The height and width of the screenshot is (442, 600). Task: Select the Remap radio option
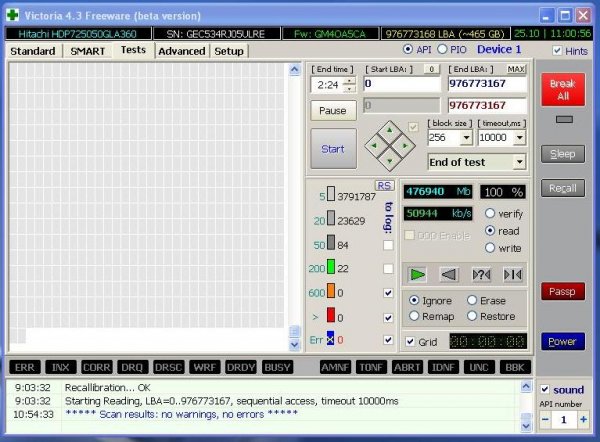[414, 316]
